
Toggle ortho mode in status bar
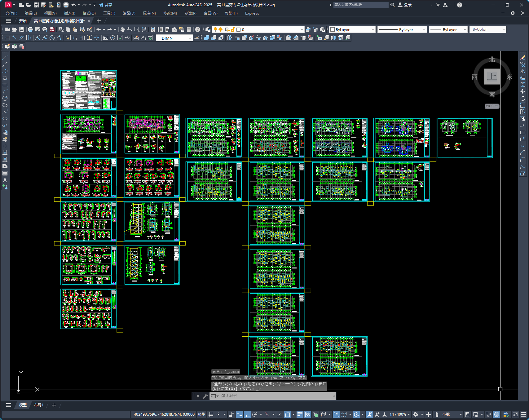(x=247, y=414)
